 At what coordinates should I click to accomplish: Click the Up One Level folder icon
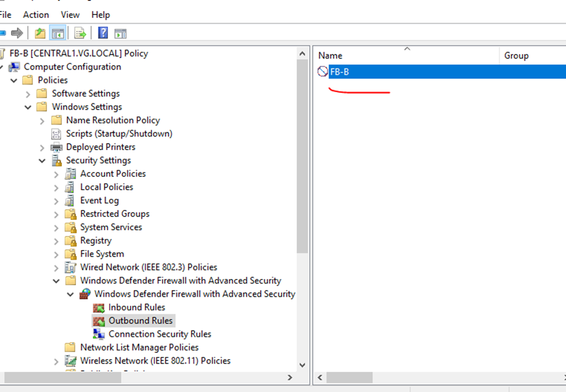pyautogui.click(x=40, y=33)
